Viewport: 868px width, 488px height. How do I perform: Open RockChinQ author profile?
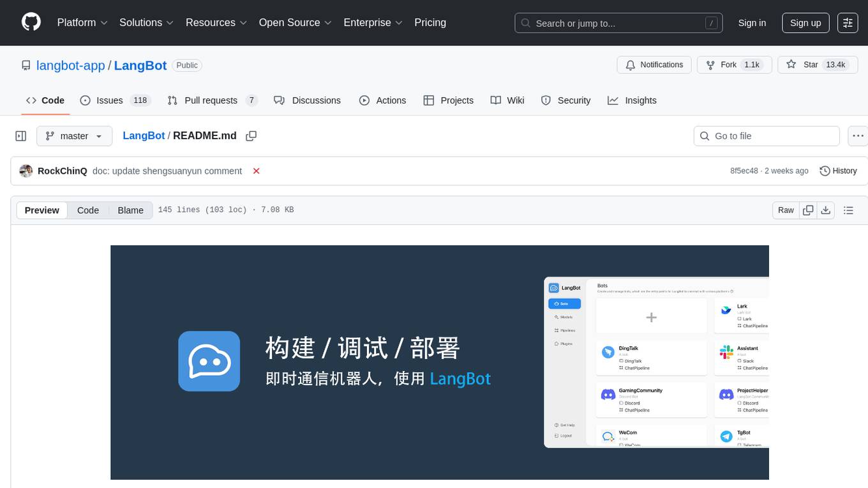pos(63,171)
